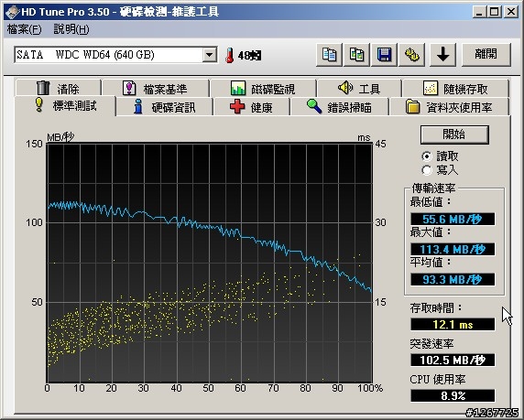Switch to the 健康 tab
The image size is (524, 420).
coord(252,107)
